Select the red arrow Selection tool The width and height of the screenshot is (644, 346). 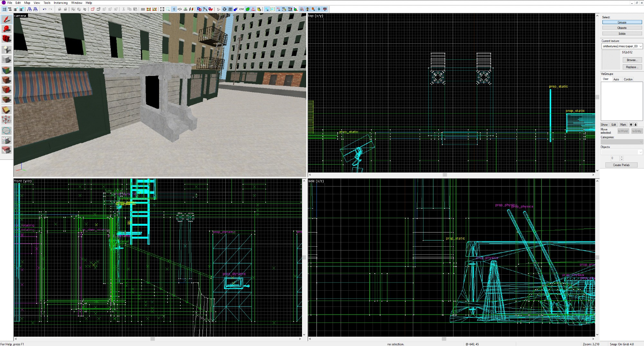click(x=6, y=19)
